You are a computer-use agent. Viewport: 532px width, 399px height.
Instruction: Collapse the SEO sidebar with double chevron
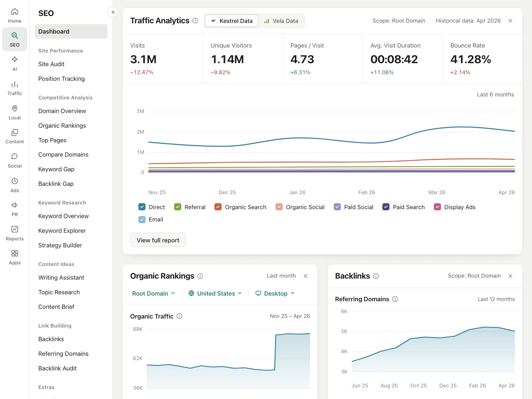click(x=113, y=12)
